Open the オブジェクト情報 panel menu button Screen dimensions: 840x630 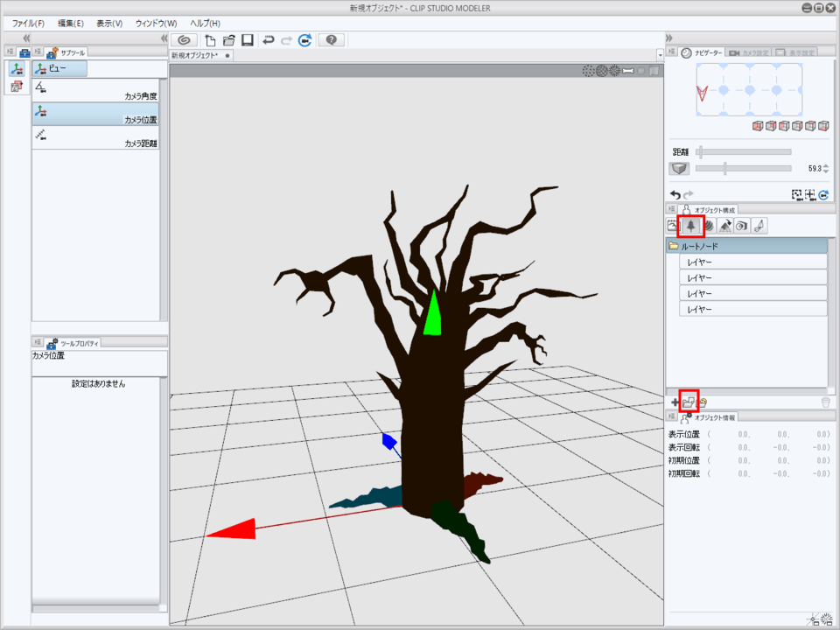tap(672, 416)
